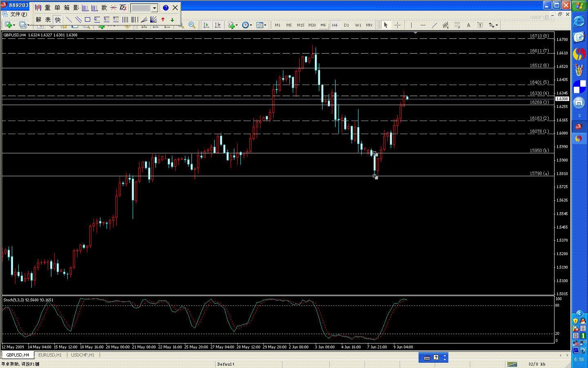Open Internet Explorer from the side bar

[579, 21]
